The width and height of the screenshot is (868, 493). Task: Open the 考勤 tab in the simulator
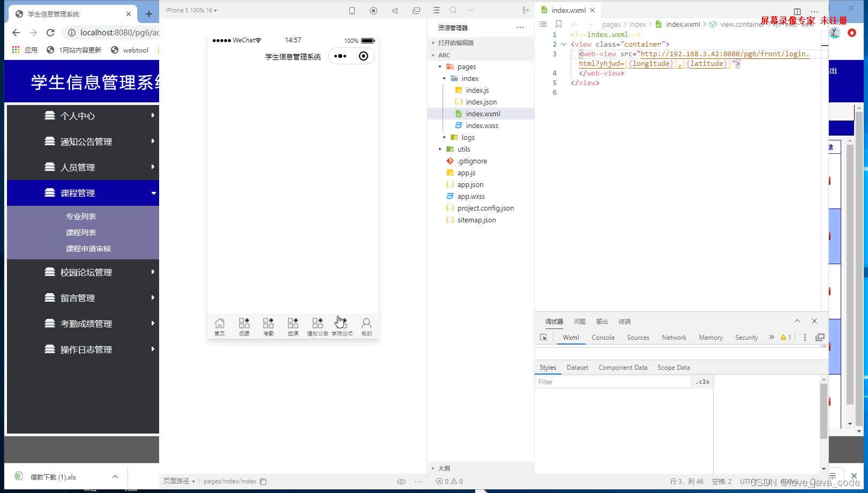[268, 326]
